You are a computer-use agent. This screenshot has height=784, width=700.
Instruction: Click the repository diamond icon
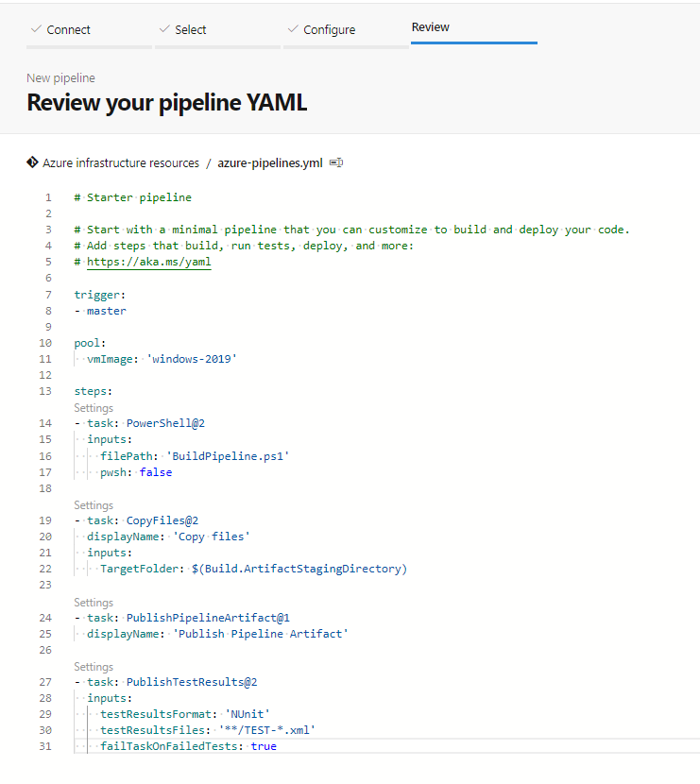(32, 162)
